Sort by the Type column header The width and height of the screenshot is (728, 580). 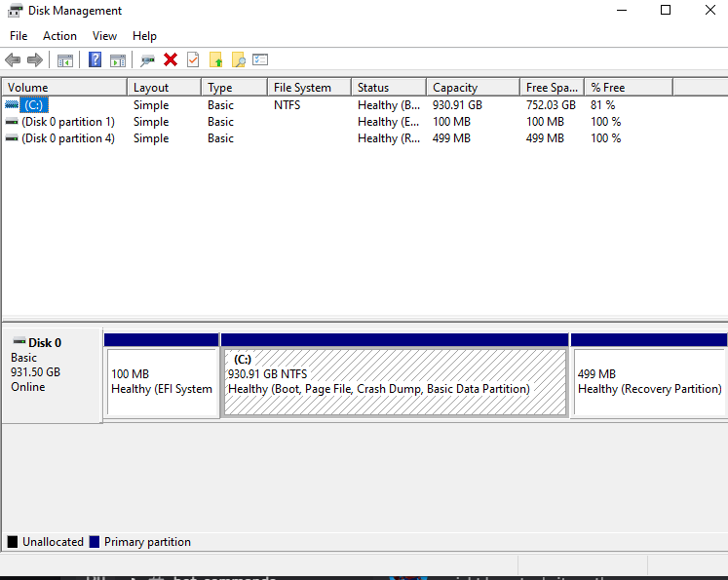pyautogui.click(x=235, y=88)
